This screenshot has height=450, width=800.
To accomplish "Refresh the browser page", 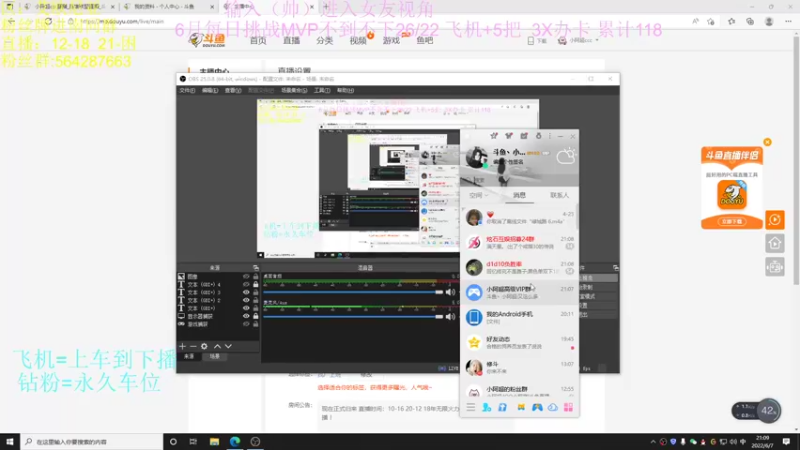I will [x=48, y=21].
